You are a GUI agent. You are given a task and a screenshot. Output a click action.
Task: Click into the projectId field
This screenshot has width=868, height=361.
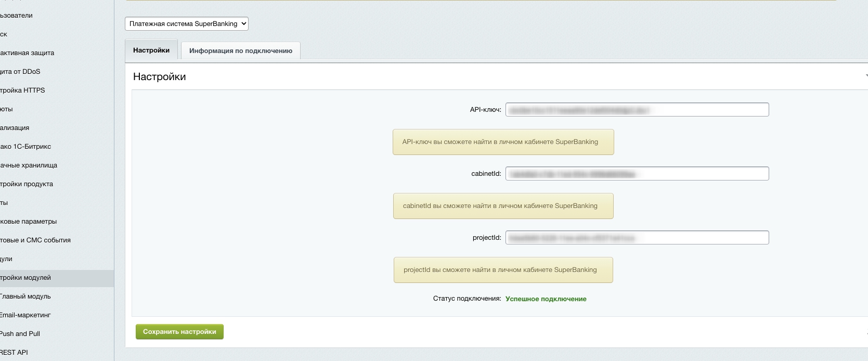pyautogui.click(x=637, y=238)
